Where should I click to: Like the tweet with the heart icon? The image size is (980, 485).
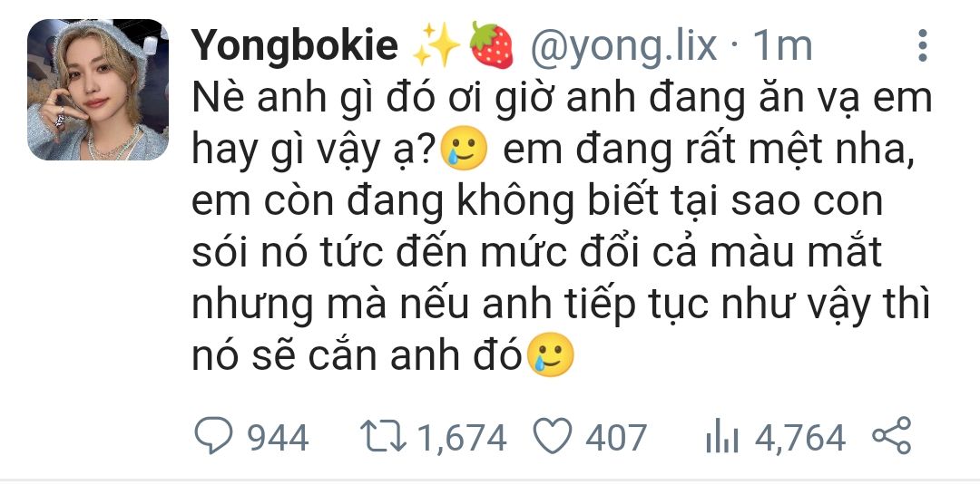click(553, 436)
